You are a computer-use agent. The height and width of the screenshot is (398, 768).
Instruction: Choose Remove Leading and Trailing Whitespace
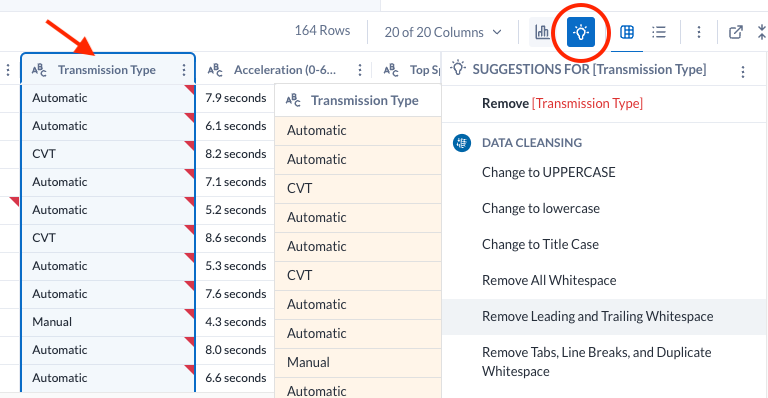604,317
